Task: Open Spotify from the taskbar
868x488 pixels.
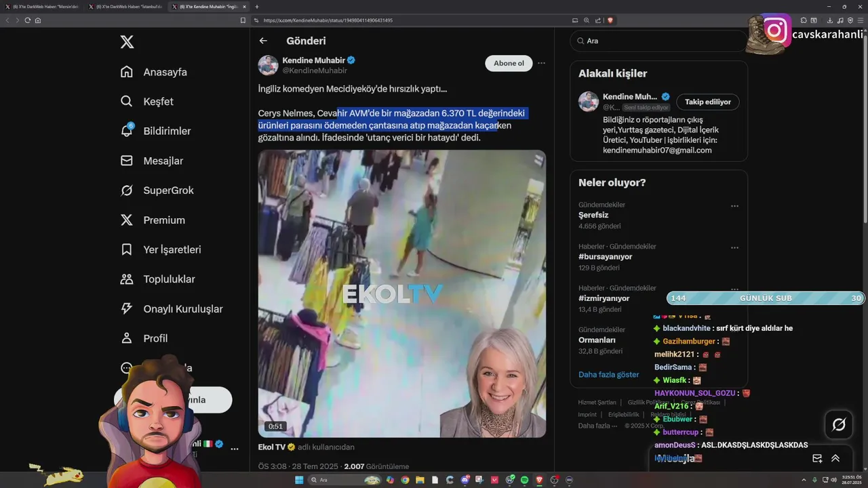Action: coord(525,480)
